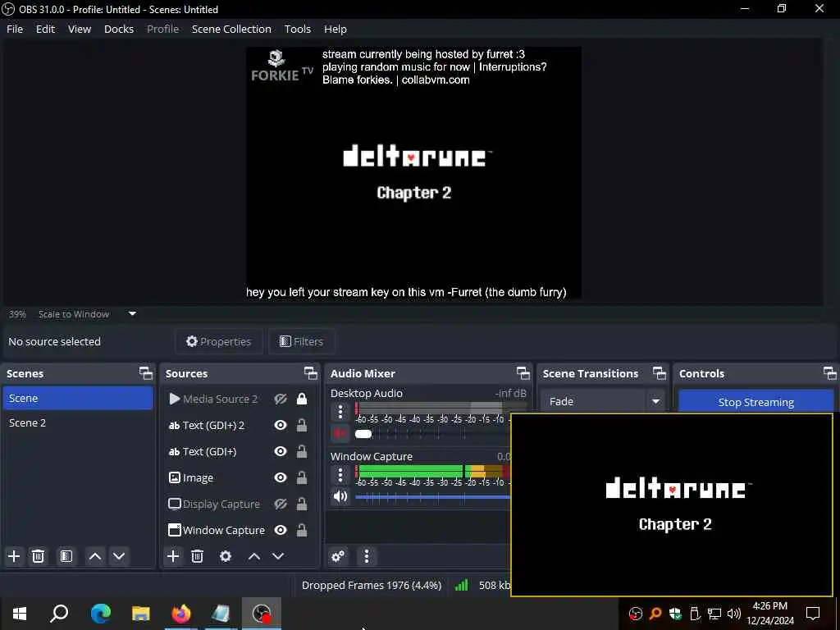Image resolution: width=840 pixels, height=630 pixels.
Task: Move source down arrow in Sources panel
Action: coord(278,556)
